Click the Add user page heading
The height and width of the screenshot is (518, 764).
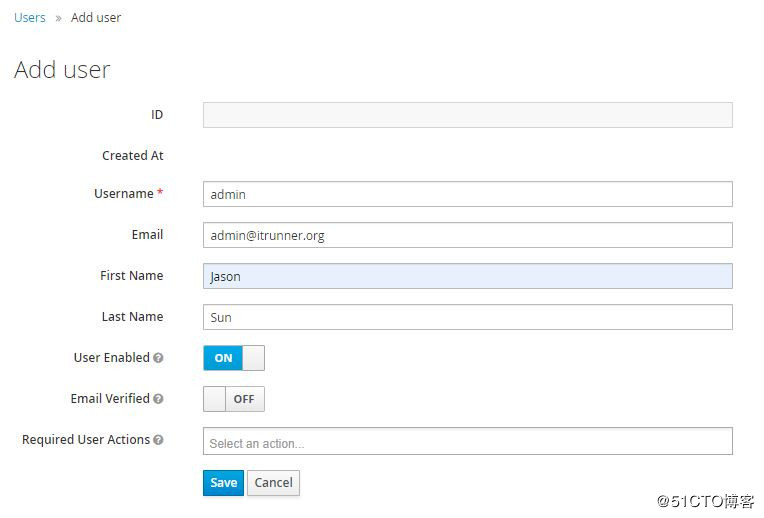[x=62, y=70]
